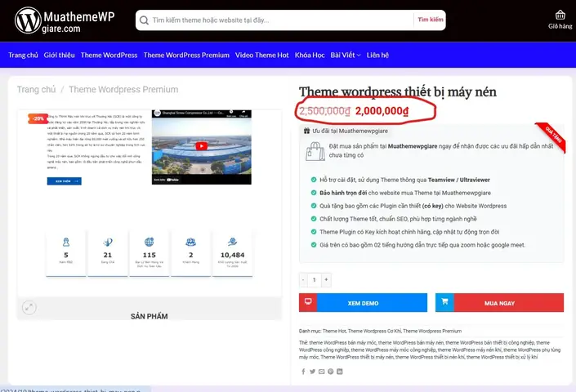Click the Tìm kiếm search button
The height and width of the screenshot is (392, 576).
coord(431,20)
